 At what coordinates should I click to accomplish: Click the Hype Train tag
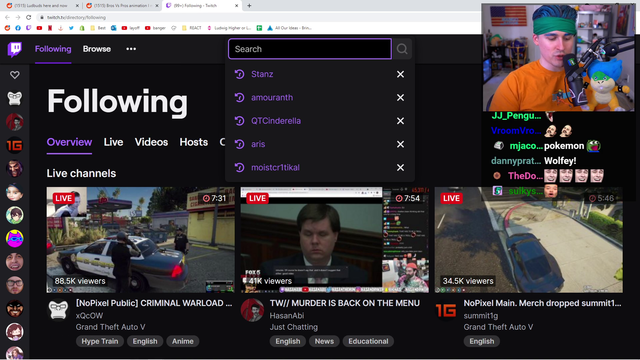(x=100, y=341)
